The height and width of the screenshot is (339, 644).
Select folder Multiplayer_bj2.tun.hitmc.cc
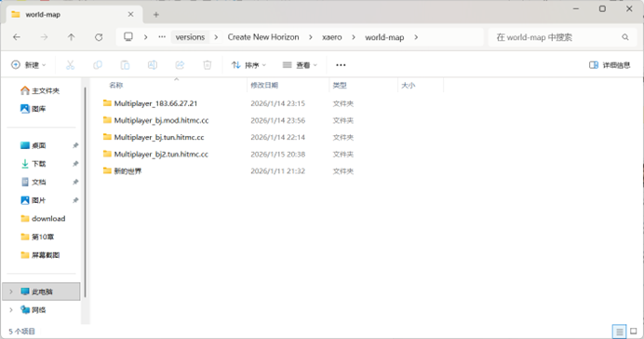point(155,154)
